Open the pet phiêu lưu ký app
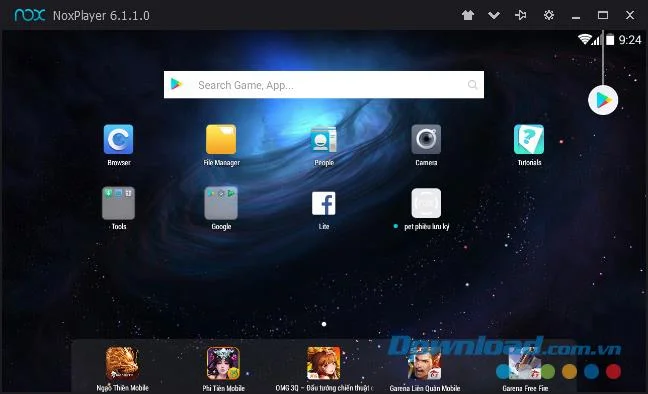The width and height of the screenshot is (648, 394). click(426, 203)
